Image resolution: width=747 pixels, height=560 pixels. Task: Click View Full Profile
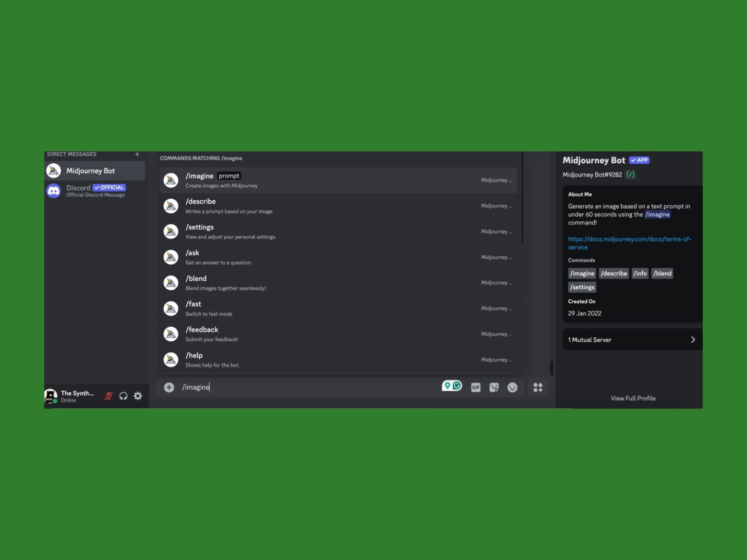click(633, 399)
